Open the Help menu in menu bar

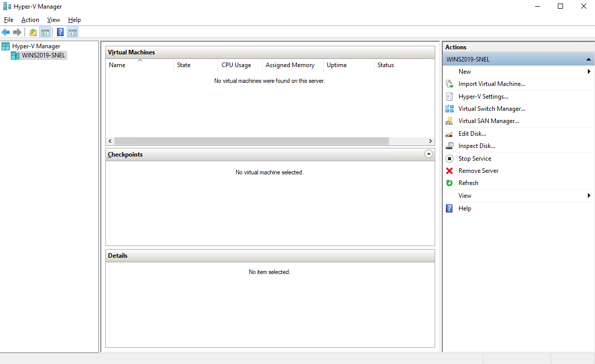(74, 20)
